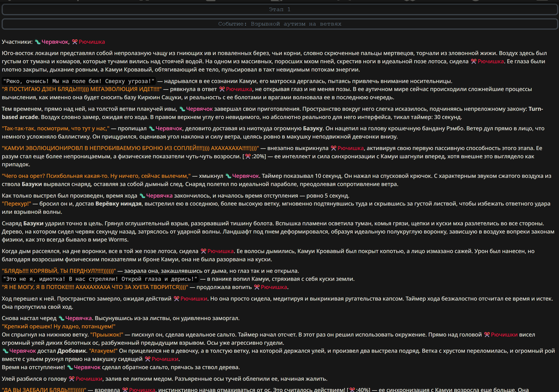This screenshot has height=392, width=559.
Task: Click the orange word "Прыыжок!"
Action: pos(107,335)
